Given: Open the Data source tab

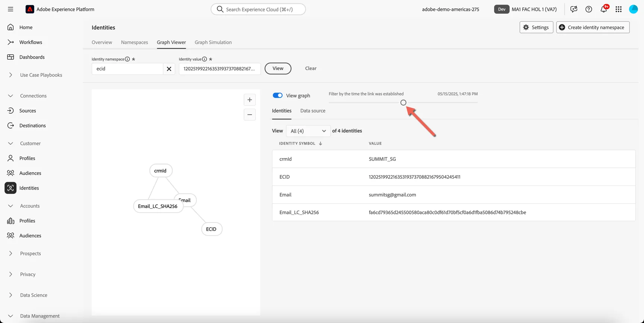Looking at the screenshot, I should point(313,111).
